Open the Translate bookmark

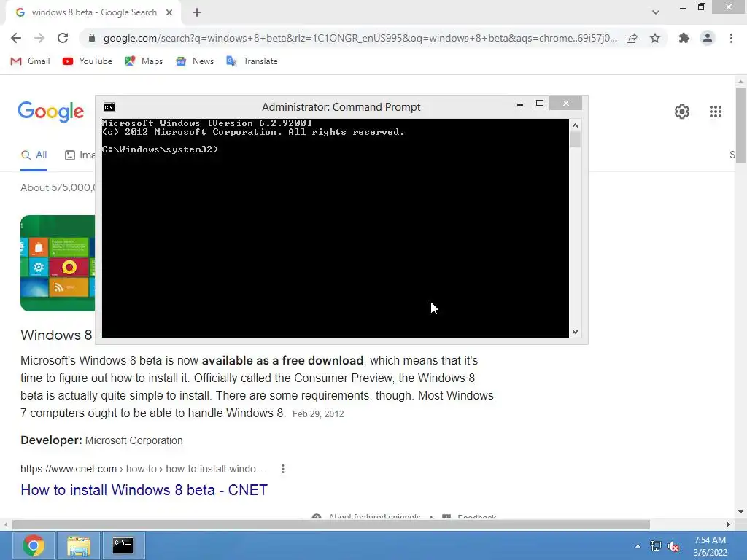[x=252, y=61]
